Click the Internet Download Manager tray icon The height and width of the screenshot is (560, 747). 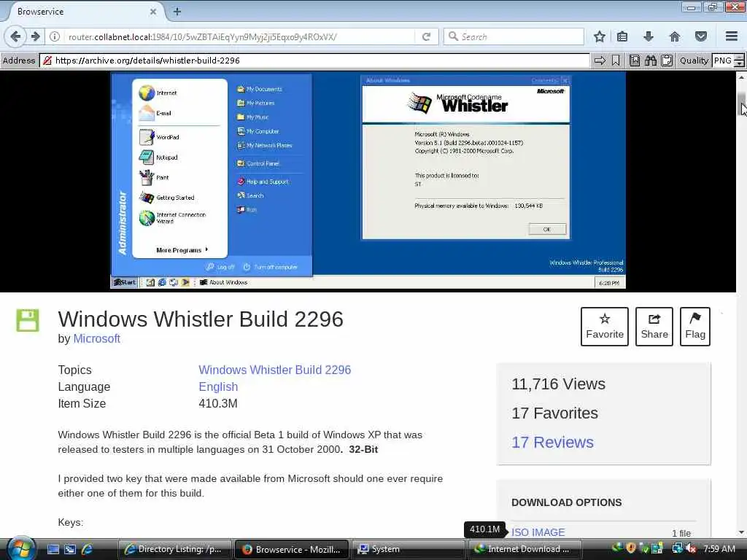tap(617, 548)
